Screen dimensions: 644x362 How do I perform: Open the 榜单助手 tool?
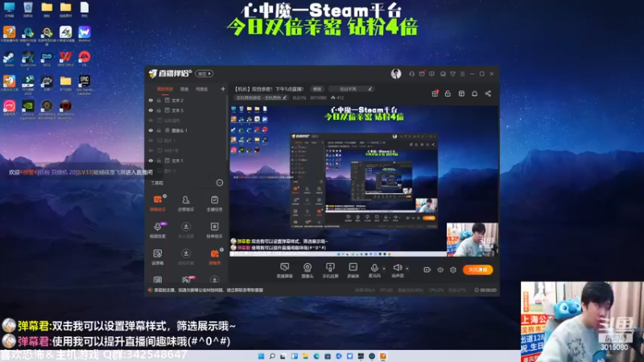tap(214, 230)
